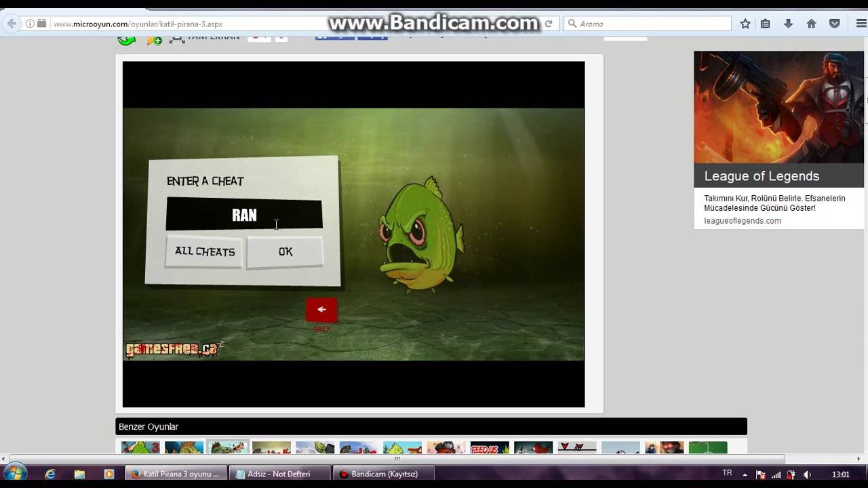Screen dimensions: 868x488
Task: Open Windows Explorer folder in taskbar
Action: (79, 474)
